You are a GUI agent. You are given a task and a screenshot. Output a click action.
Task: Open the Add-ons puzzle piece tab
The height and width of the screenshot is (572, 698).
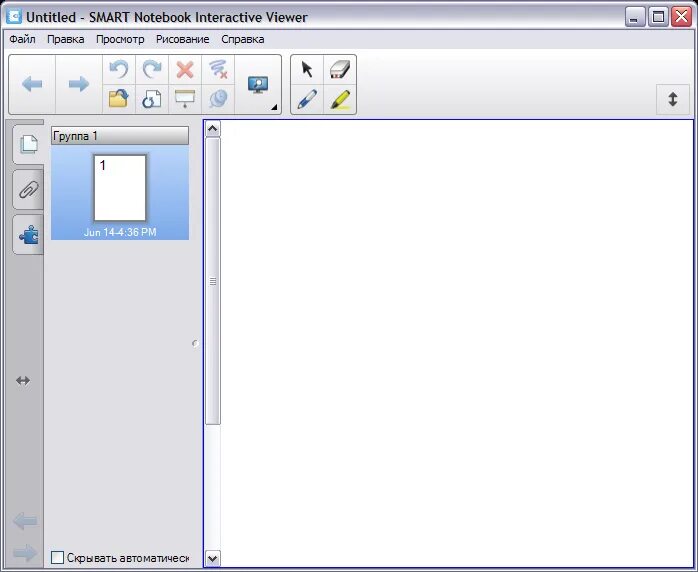click(28, 235)
